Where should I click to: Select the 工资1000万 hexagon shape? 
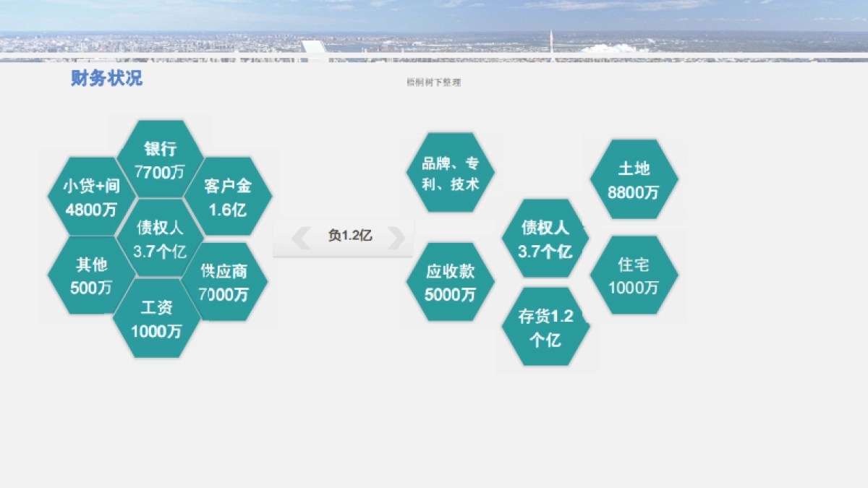tap(159, 318)
